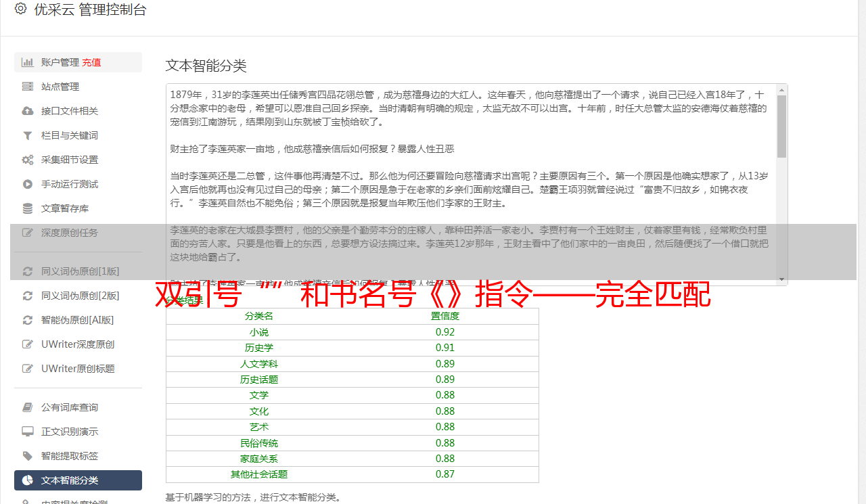Open 文章暂存库 page

[x=78, y=208]
